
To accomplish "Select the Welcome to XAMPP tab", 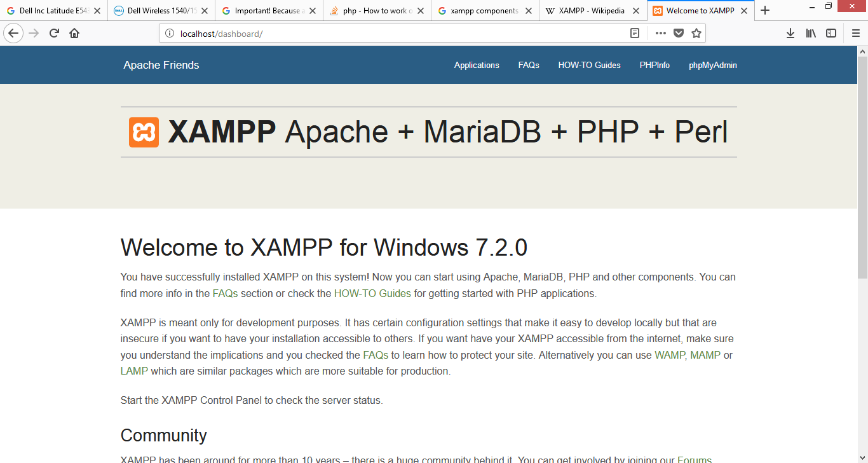I will (x=701, y=11).
